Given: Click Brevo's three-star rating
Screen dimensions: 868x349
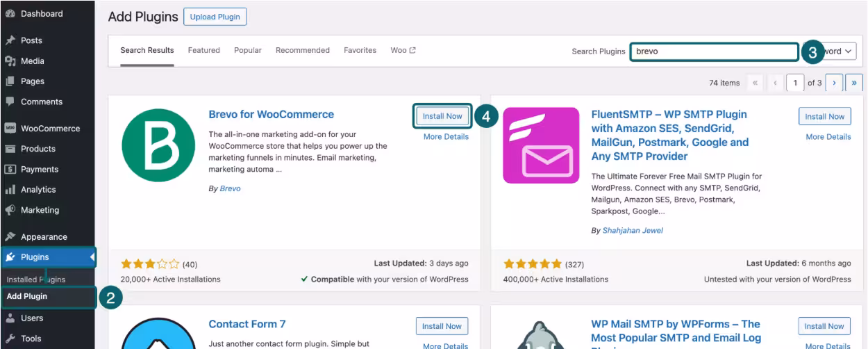Looking at the screenshot, I should point(151,264).
